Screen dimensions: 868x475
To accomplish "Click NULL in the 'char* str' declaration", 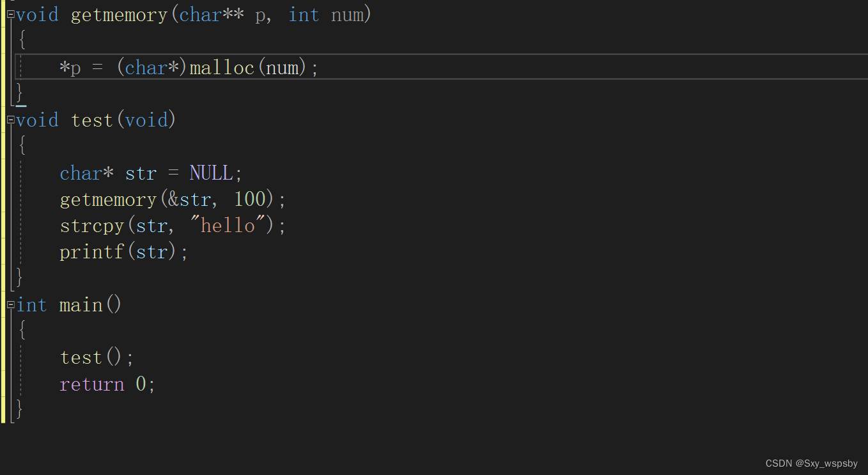I will tap(211, 173).
